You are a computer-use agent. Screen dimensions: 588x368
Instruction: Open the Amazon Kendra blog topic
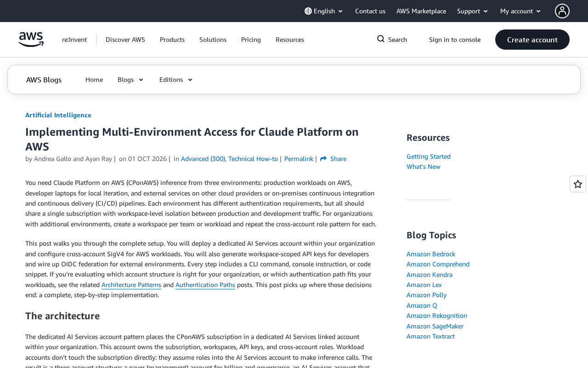430,275
